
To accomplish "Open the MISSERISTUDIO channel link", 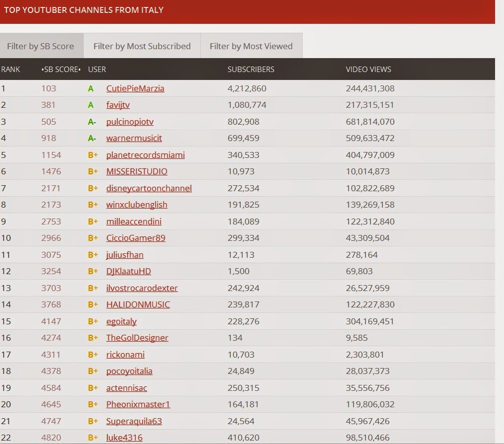I will pyautogui.click(x=137, y=171).
